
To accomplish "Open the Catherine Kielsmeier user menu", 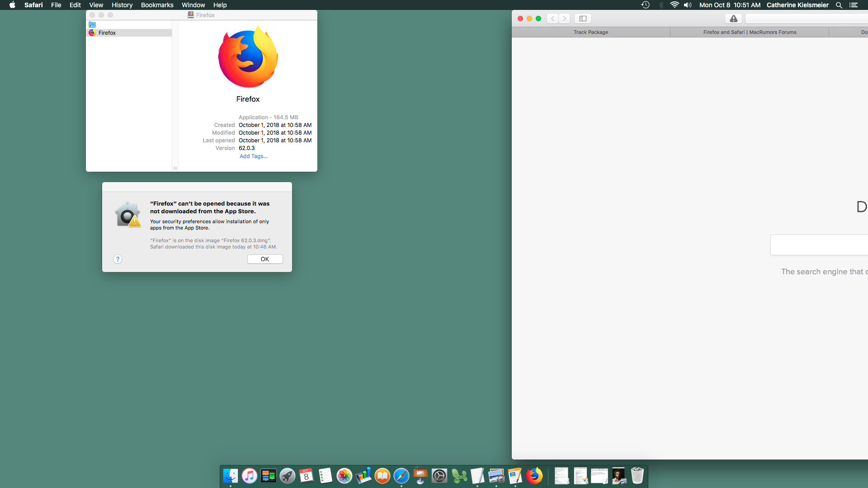I will click(797, 5).
